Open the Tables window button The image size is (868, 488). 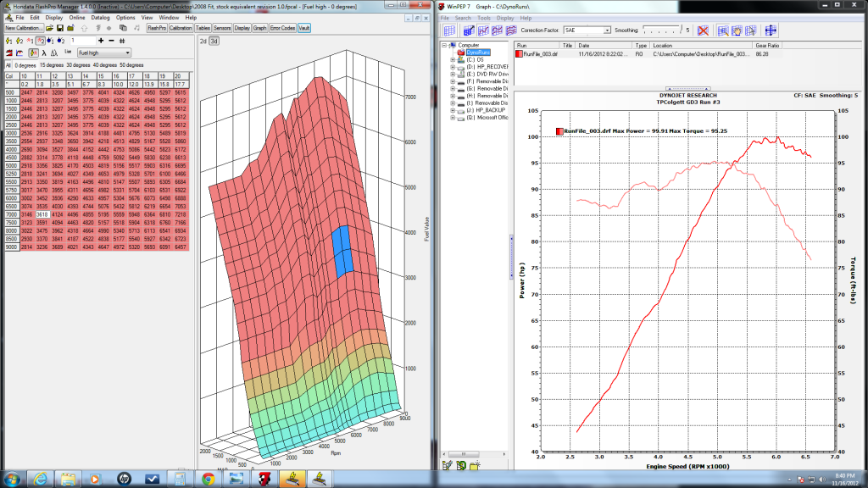pyautogui.click(x=203, y=28)
